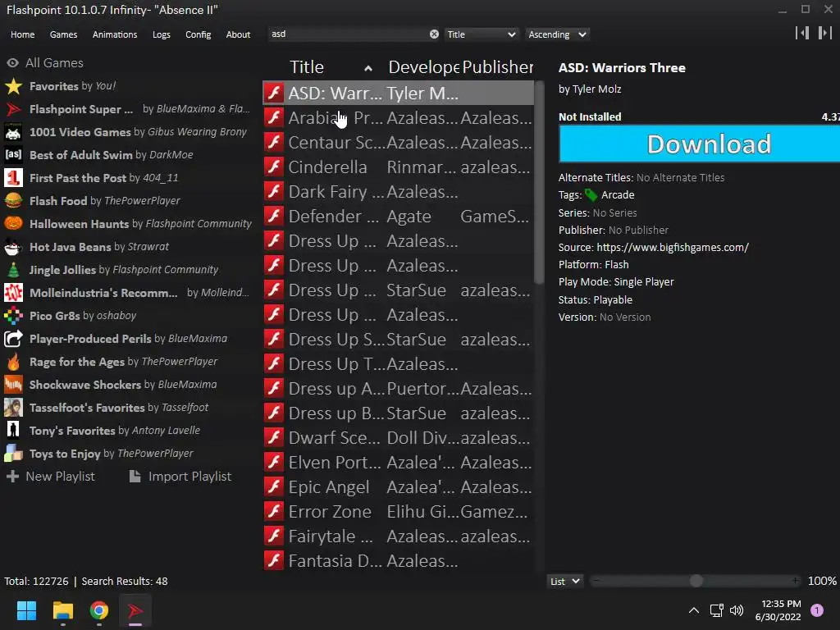Select the Arabian Princess game row

pyautogui.click(x=398, y=118)
